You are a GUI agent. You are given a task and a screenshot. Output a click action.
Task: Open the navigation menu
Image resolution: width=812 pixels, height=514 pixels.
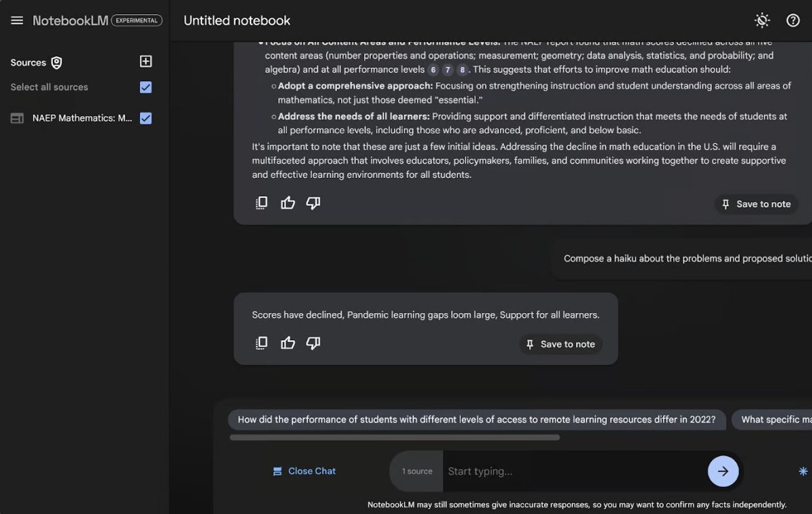(x=17, y=20)
